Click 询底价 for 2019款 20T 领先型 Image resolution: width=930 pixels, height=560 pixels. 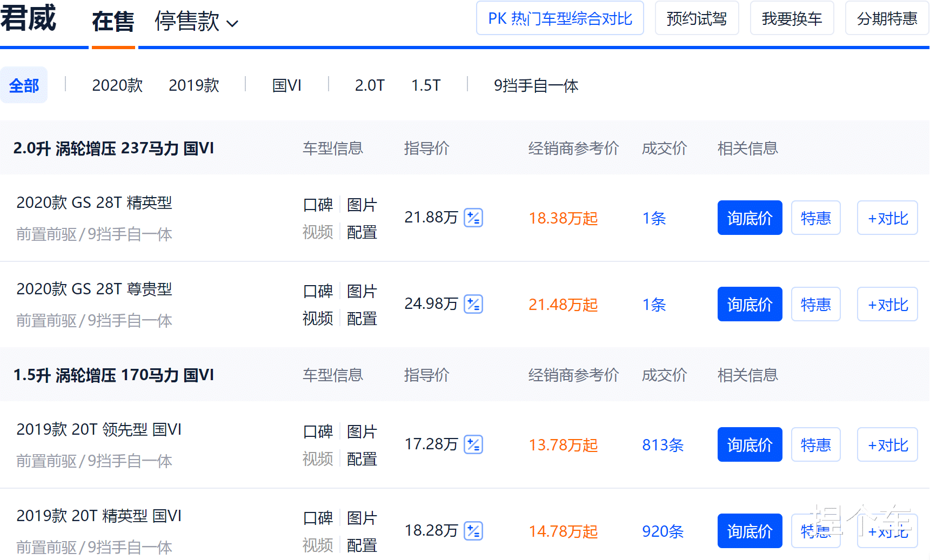tap(750, 444)
